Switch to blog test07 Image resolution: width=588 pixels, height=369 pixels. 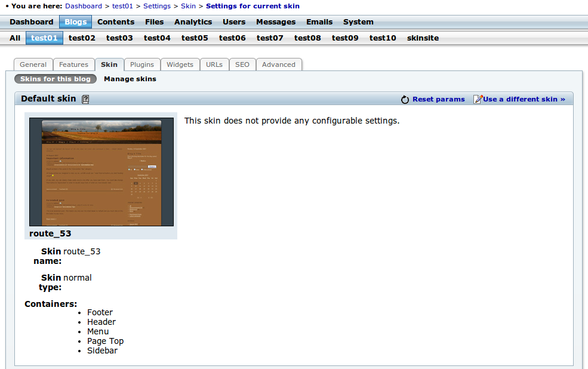[270, 38]
